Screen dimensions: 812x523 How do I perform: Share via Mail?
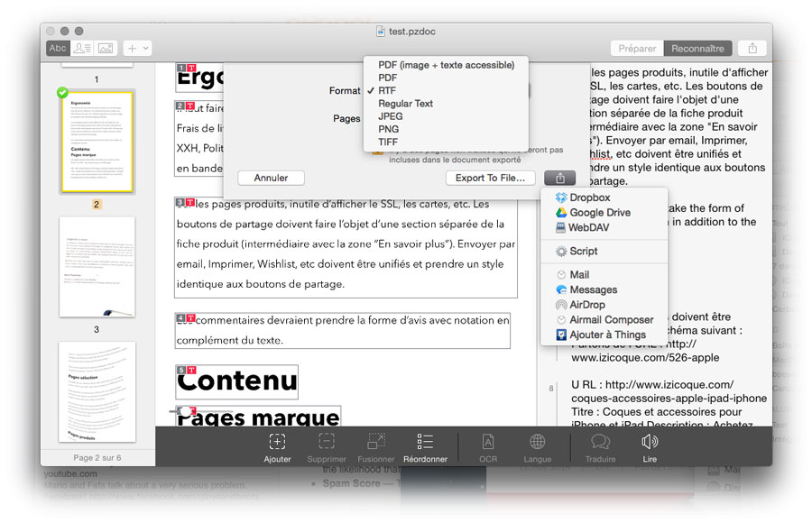pos(604,274)
